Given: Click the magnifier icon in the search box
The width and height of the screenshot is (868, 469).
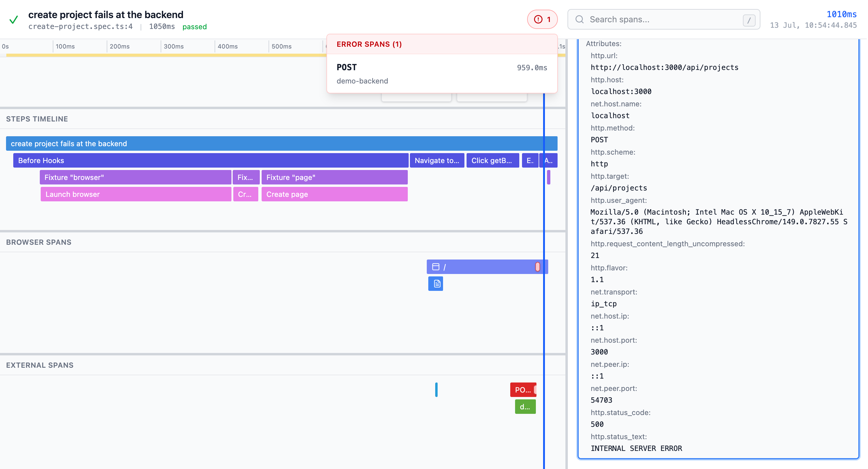Looking at the screenshot, I should (x=579, y=20).
